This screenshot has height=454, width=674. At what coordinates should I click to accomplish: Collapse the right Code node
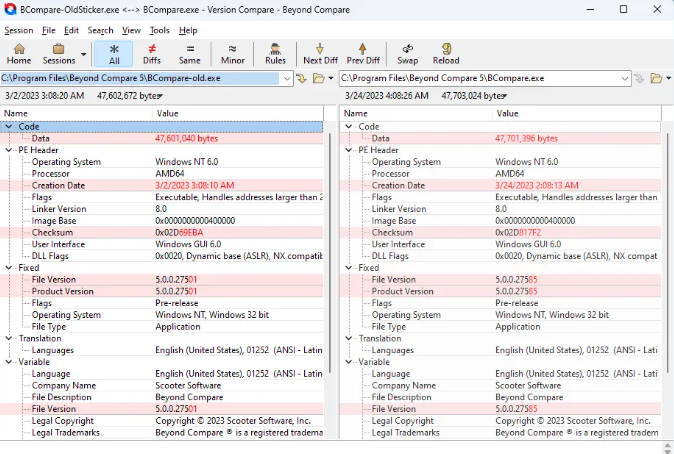349,126
